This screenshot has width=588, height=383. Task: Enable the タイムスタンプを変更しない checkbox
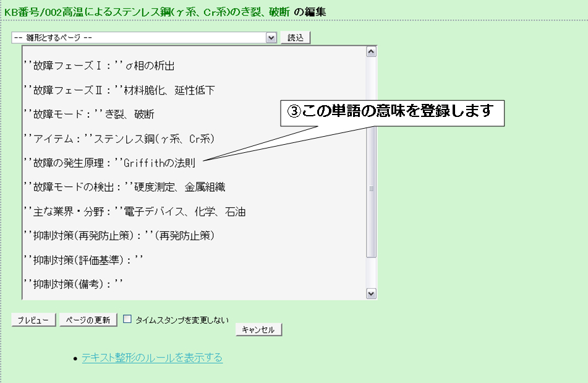[127, 319]
